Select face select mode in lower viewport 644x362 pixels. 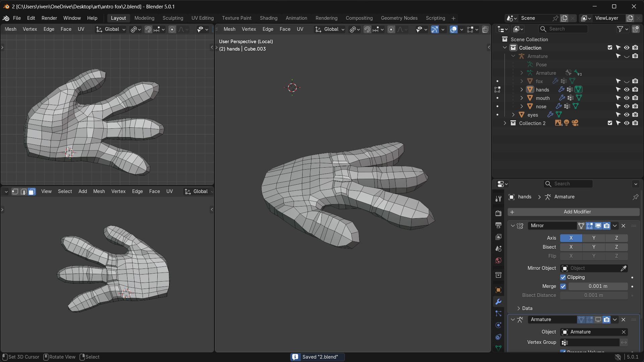point(32,191)
